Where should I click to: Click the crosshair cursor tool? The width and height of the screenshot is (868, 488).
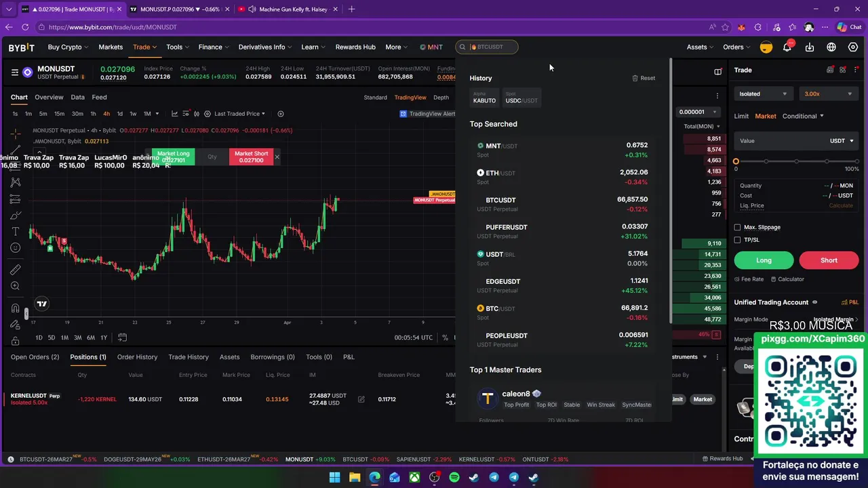[15, 134]
